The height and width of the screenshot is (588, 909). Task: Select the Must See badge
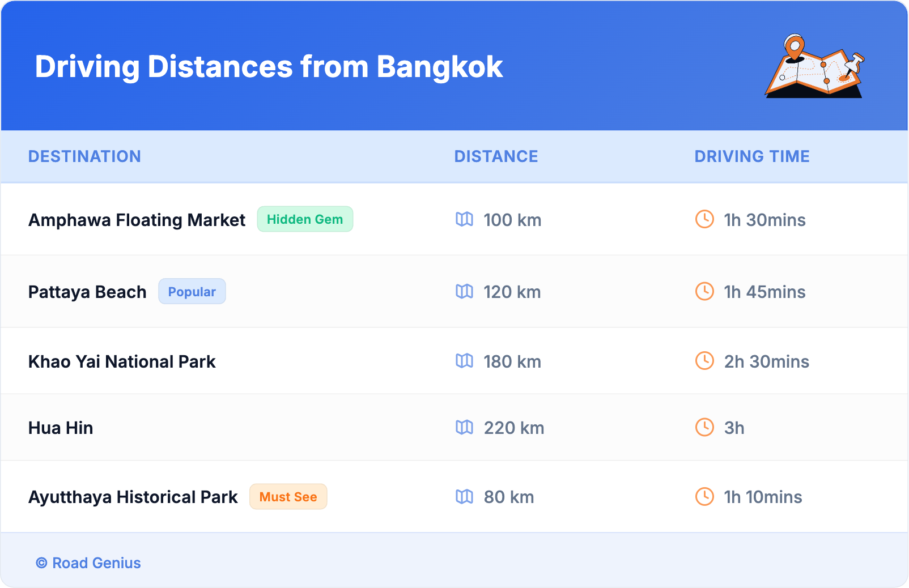(x=288, y=497)
